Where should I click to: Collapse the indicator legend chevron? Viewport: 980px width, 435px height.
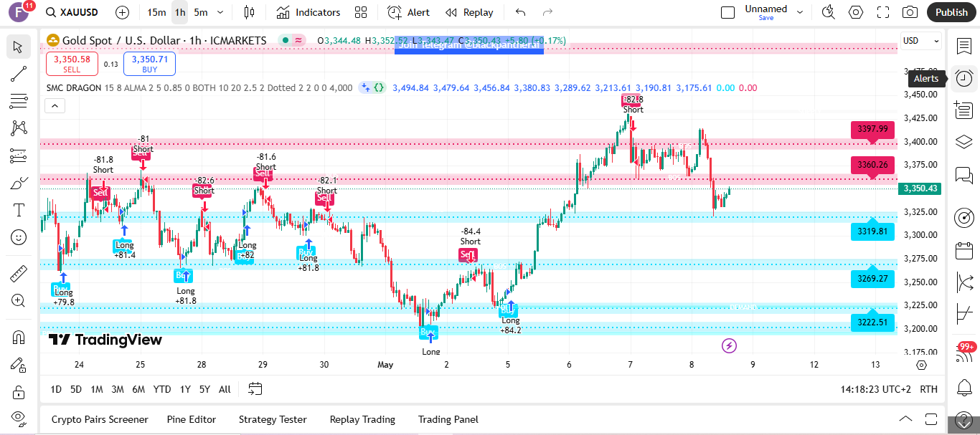tap(55, 106)
